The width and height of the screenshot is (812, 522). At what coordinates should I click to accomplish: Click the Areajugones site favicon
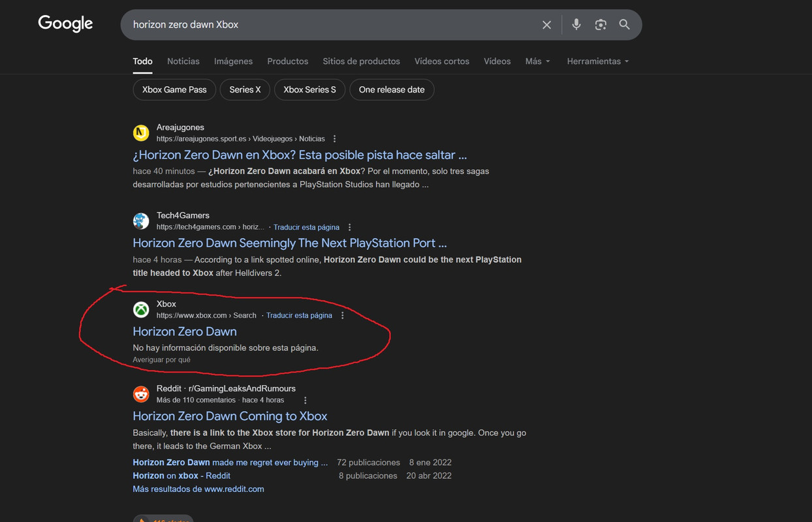pos(141,133)
